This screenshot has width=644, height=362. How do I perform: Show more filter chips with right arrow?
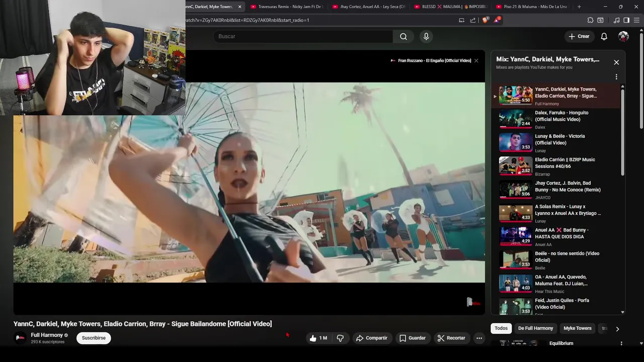pyautogui.click(x=617, y=329)
